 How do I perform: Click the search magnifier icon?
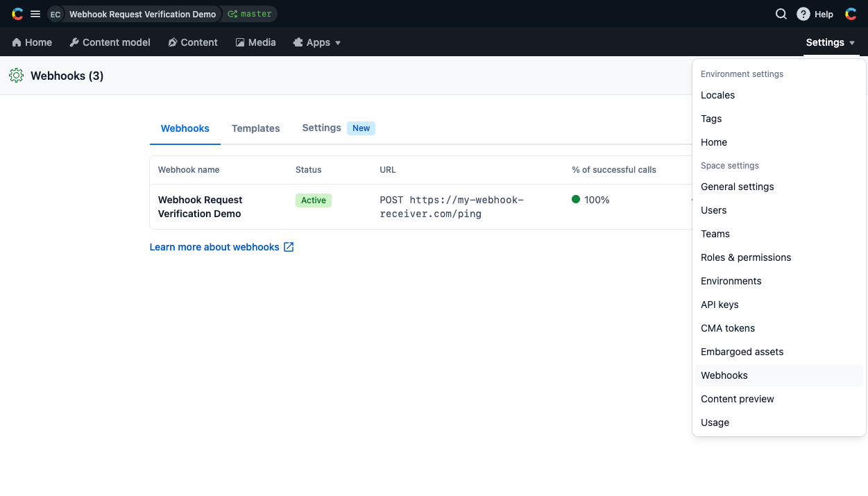(x=781, y=14)
